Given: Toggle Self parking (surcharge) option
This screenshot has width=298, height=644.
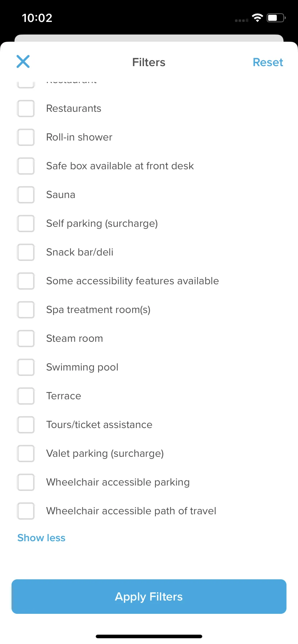Looking at the screenshot, I should [26, 224].
